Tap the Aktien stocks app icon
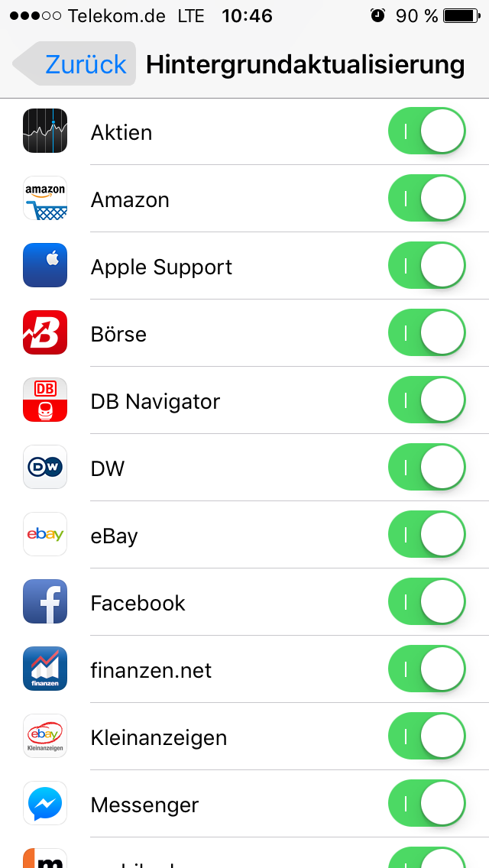The height and width of the screenshot is (868, 489). click(x=45, y=131)
